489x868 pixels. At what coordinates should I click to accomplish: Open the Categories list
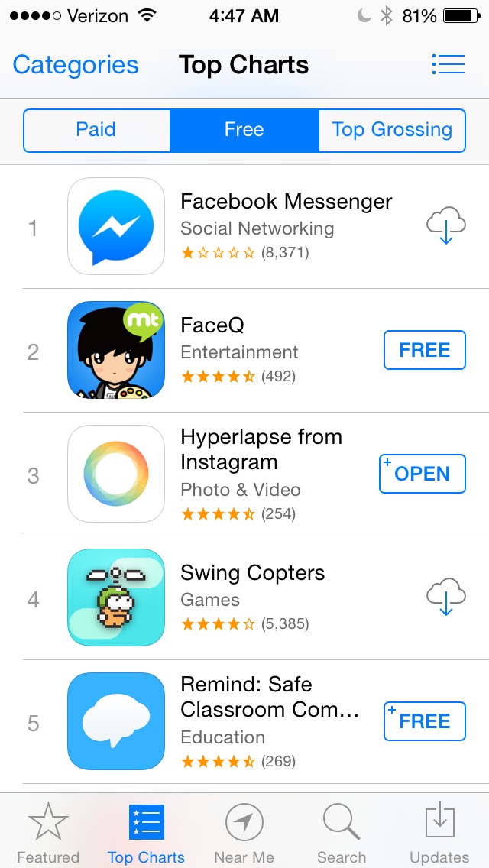point(76,65)
